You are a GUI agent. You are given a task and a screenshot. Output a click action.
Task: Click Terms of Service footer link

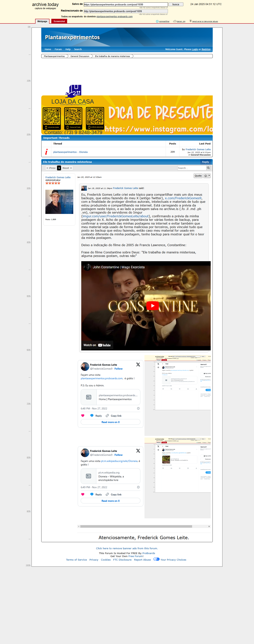(76, 559)
